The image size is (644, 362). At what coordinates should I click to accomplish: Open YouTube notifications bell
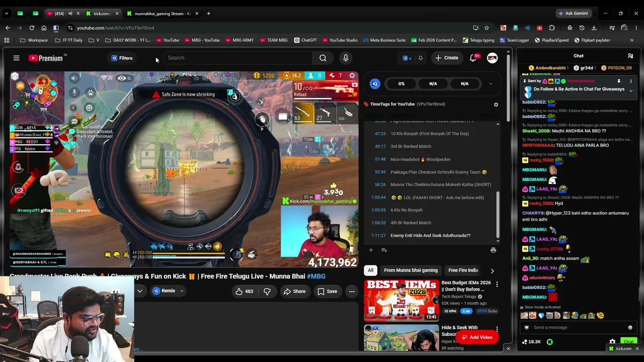pos(473,58)
